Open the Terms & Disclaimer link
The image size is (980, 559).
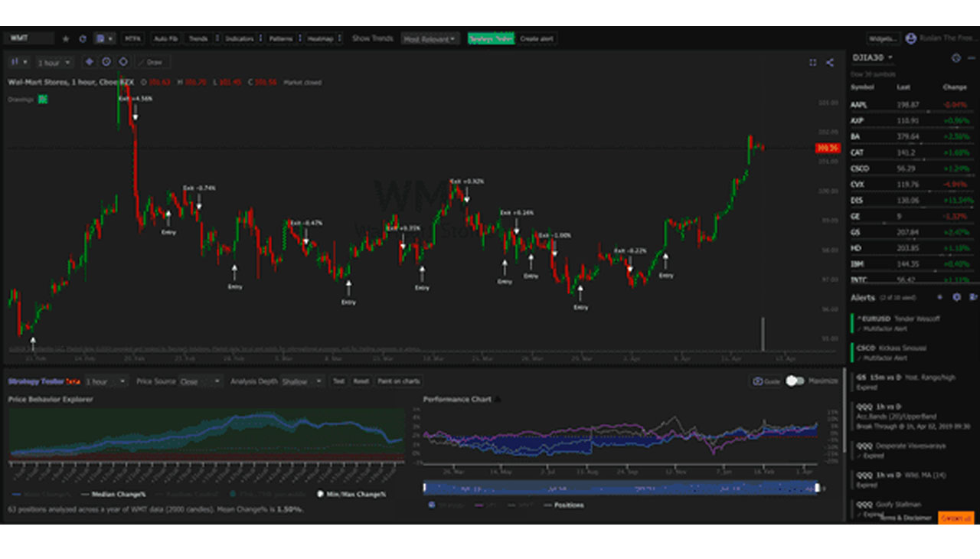[x=906, y=518]
